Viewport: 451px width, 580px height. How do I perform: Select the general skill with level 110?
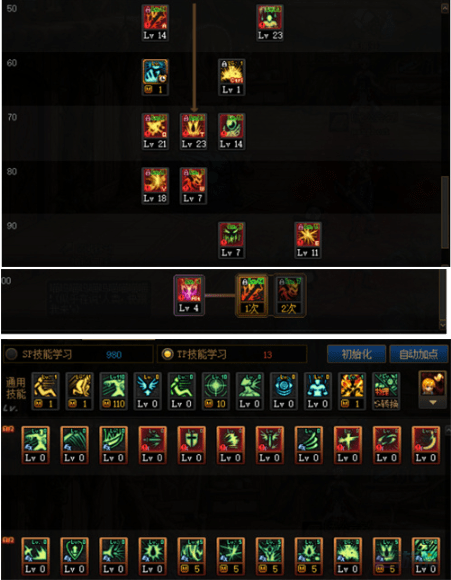114,391
